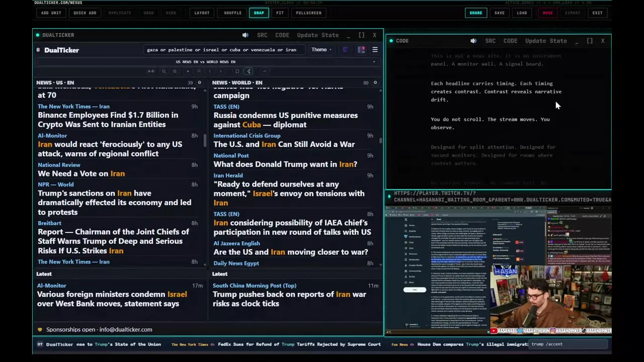Open settings gear for NEWS US EN column
644x362 pixels.
coord(199,82)
